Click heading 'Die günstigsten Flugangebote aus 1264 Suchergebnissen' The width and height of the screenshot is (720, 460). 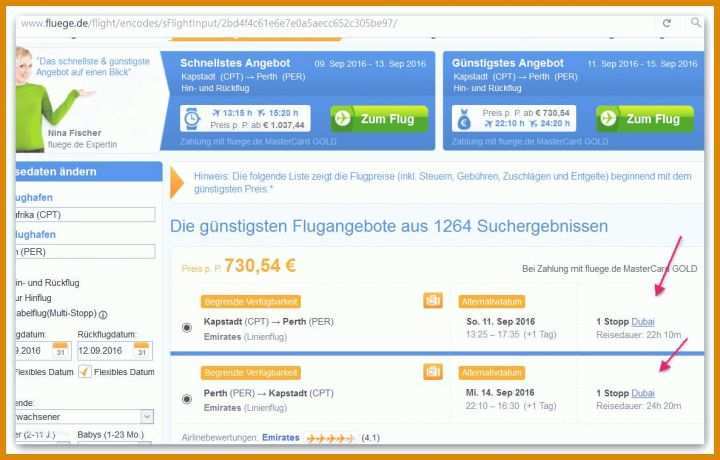(389, 226)
